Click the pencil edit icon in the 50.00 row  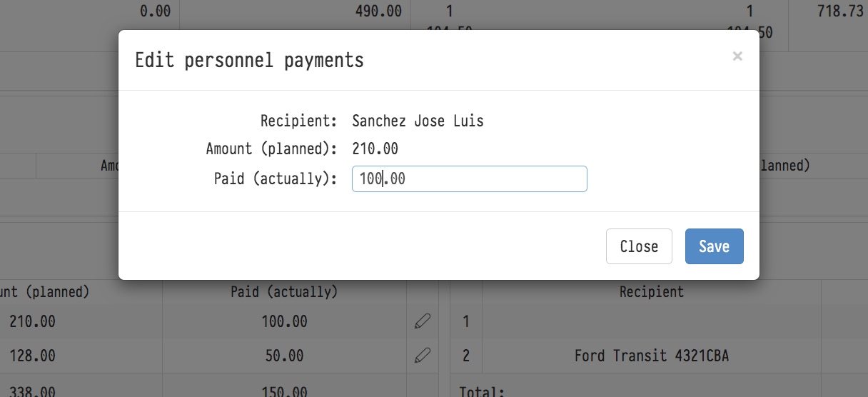[423, 356]
